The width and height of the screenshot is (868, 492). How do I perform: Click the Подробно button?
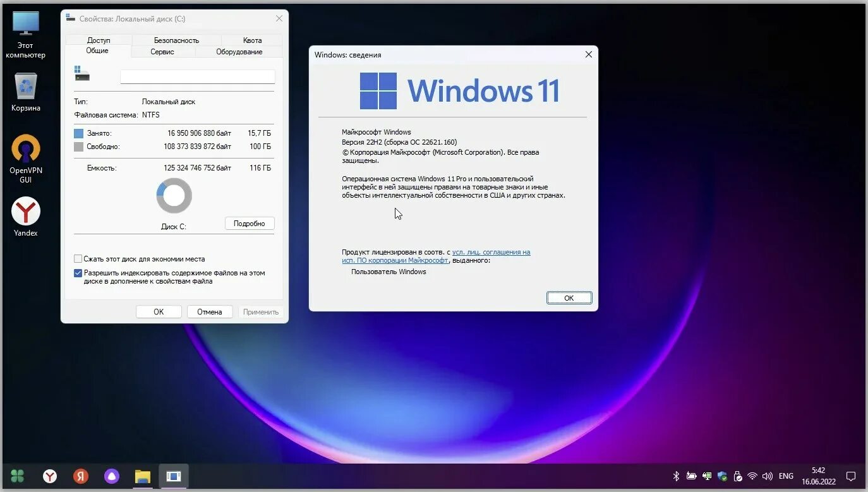250,224
